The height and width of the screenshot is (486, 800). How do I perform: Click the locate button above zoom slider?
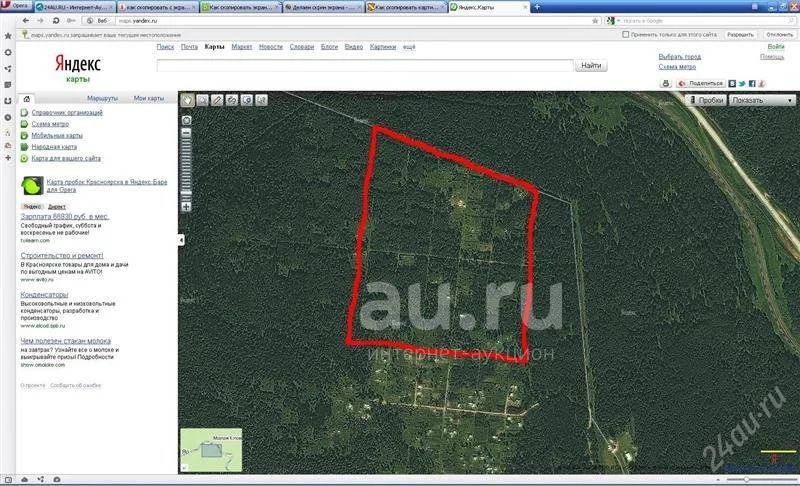(187, 120)
